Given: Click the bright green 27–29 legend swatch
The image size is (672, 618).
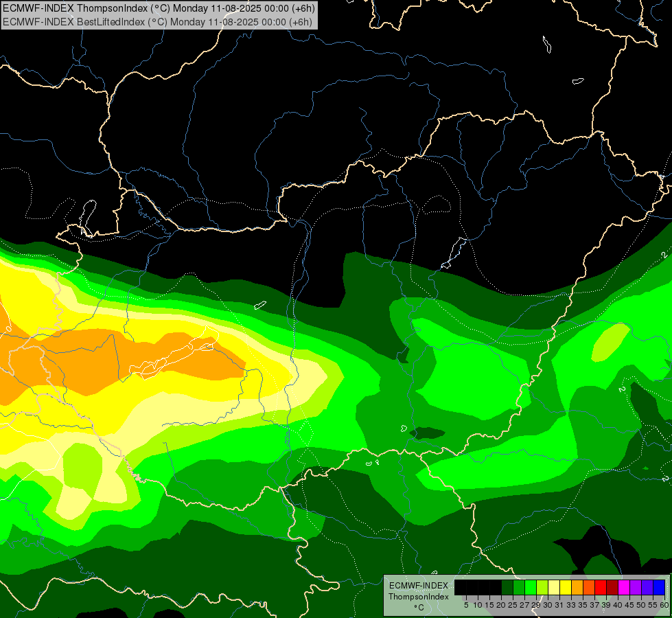Looking at the screenshot, I should tap(531, 587).
